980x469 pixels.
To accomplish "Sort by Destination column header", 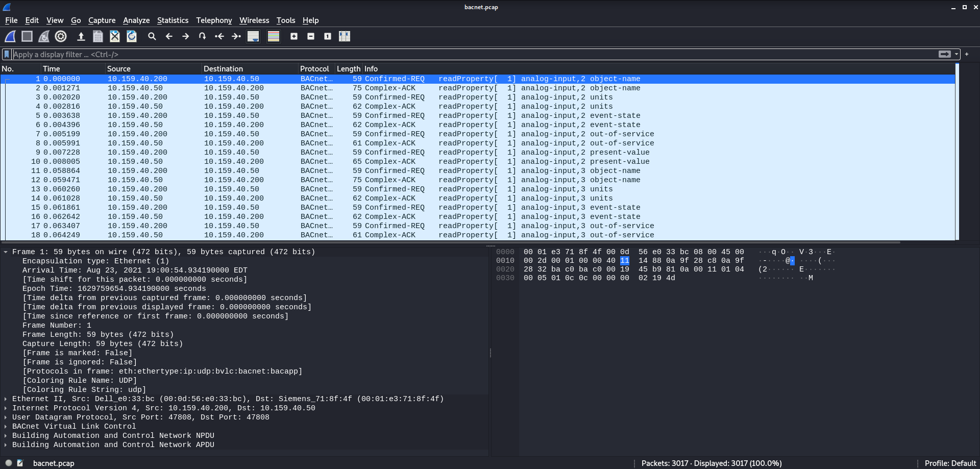I will (250, 68).
